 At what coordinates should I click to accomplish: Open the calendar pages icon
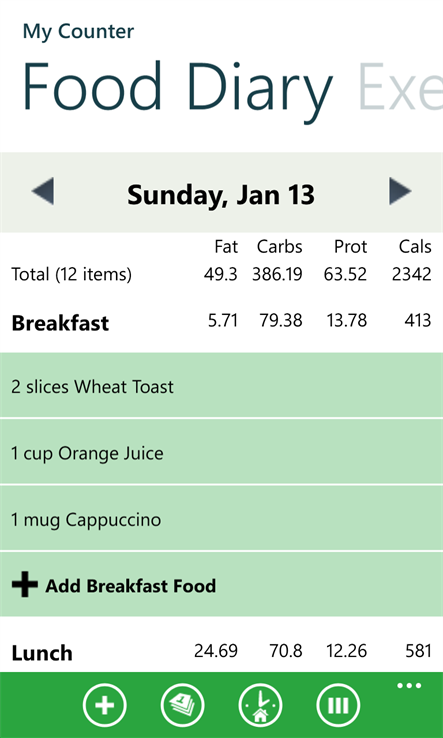tap(183, 705)
